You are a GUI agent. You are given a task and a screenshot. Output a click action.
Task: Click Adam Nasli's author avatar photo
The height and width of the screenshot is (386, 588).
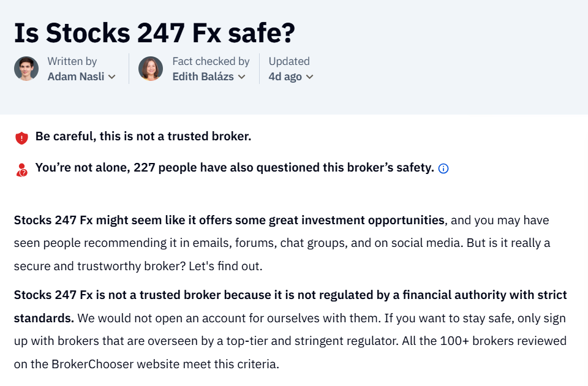26,69
